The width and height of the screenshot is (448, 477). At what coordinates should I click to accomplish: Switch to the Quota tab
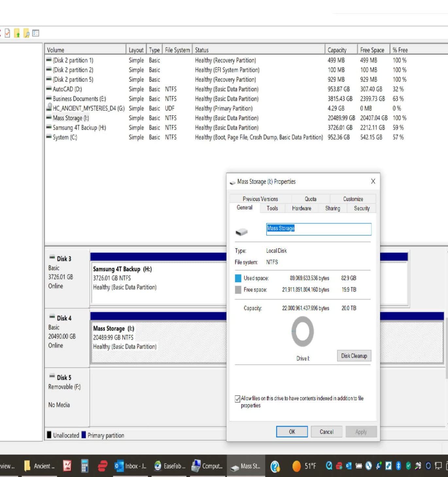pyautogui.click(x=310, y=199)
